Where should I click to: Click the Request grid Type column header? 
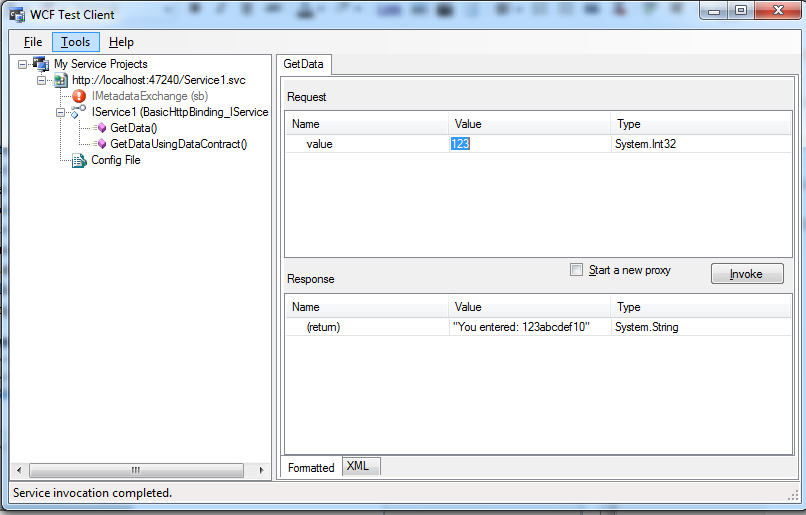701,124
